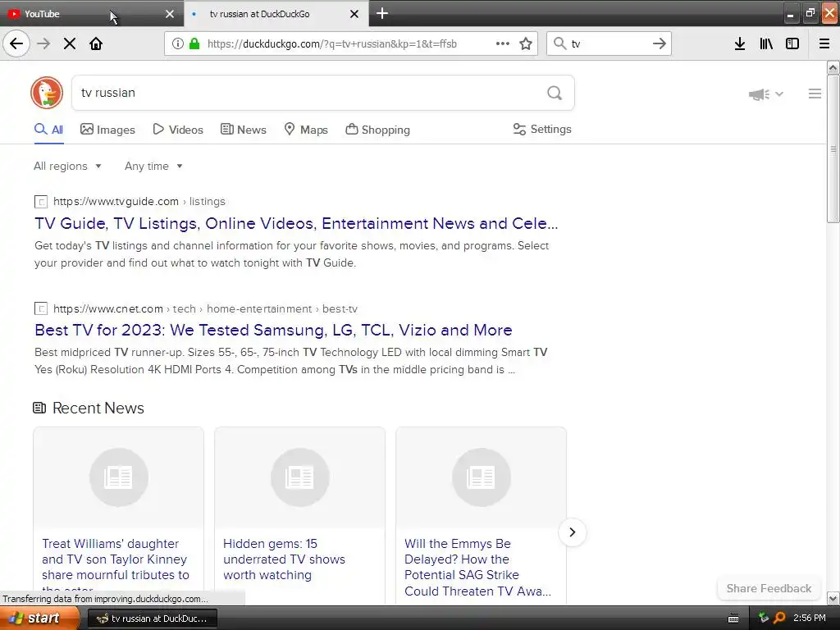Open DuckDuckGo page side menu
840x630 pixels.
point(815,94)
